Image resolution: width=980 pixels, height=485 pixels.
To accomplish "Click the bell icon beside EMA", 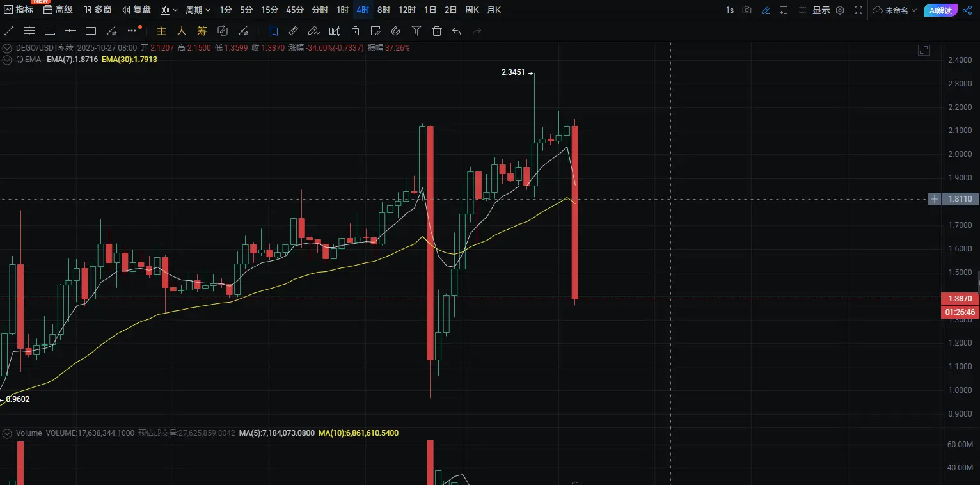I will [20, 59].
